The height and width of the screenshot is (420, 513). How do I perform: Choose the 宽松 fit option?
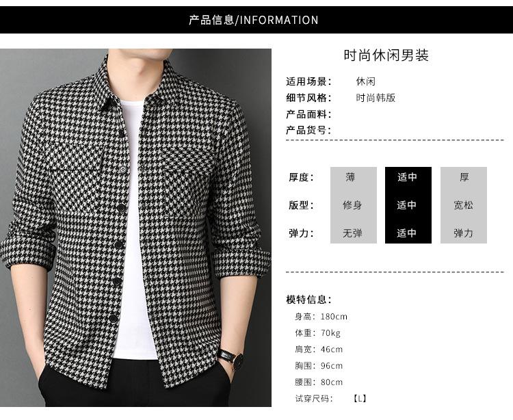click(464, 205)
